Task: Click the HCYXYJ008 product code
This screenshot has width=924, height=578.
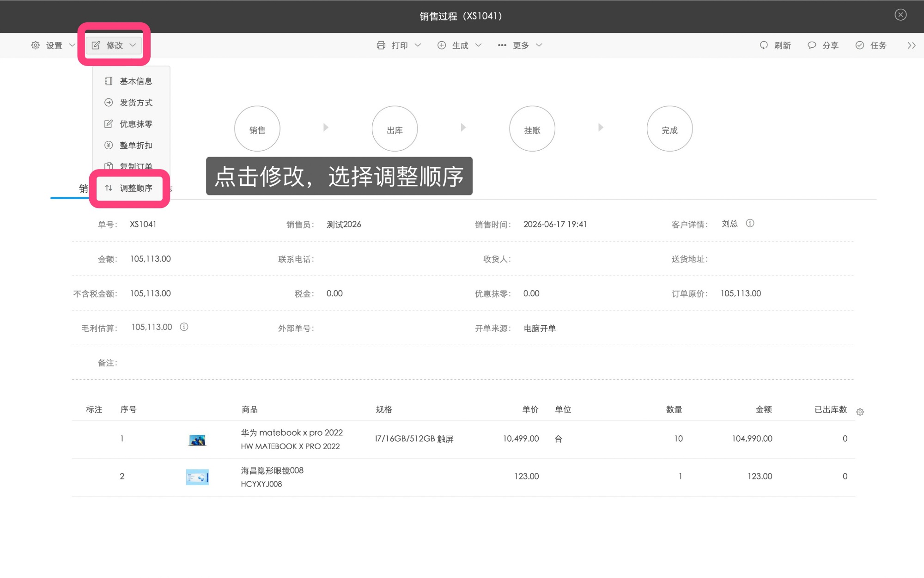Action: tap(261, 484)
